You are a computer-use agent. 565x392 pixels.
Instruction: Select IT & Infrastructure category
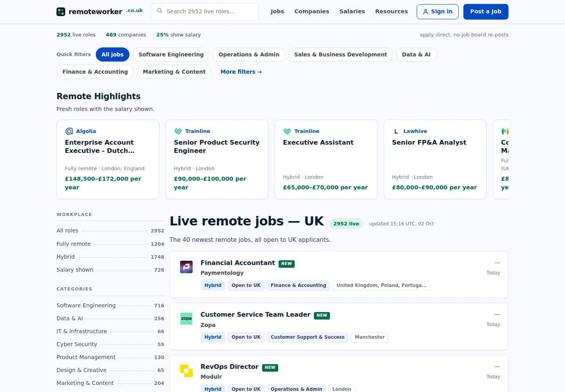(x=110, y=331)
